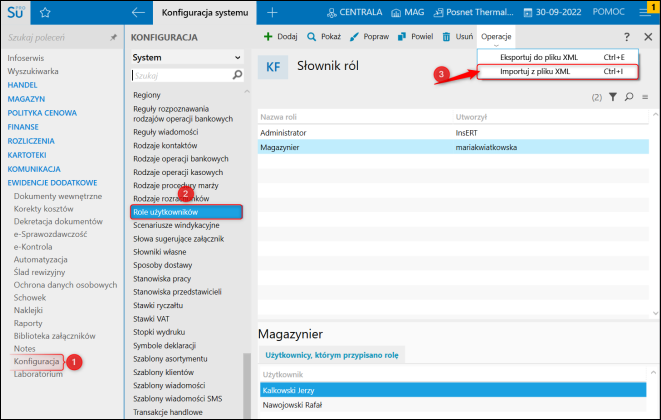Click the magnifier in configuration search box
This screenshot has width=661, height=420.
[x=237, y=75]
